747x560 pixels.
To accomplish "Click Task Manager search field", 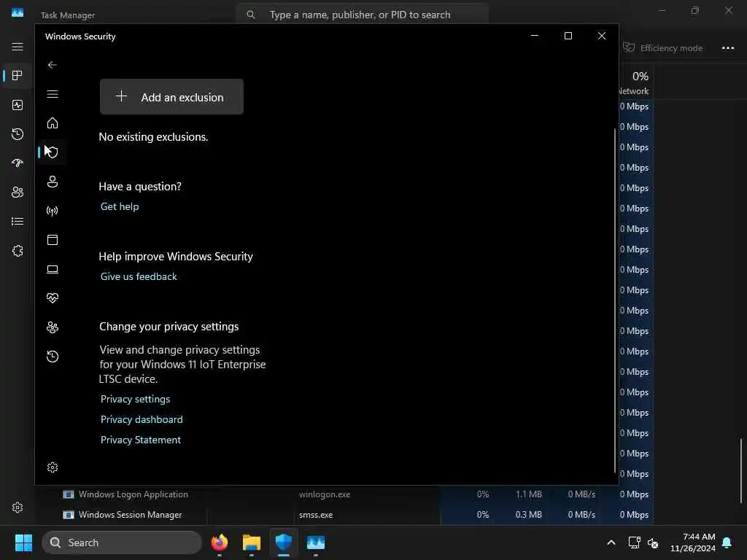I will 362,15.
